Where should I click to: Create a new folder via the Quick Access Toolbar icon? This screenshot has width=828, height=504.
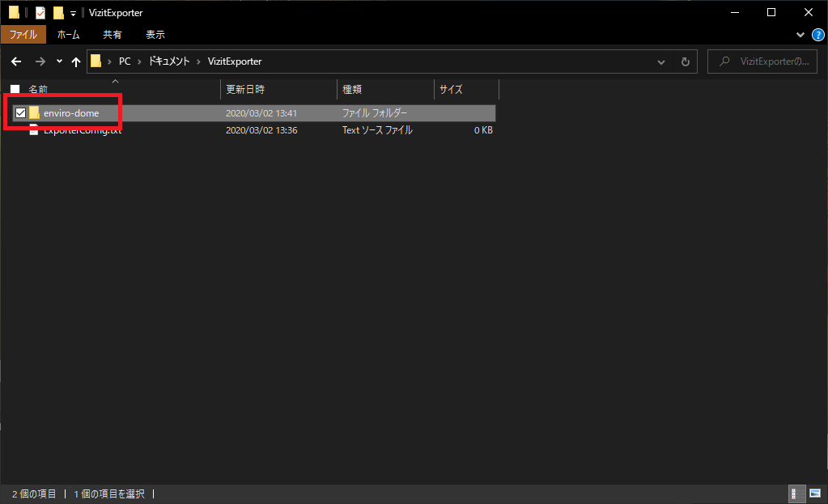click(x=58, y=12)
